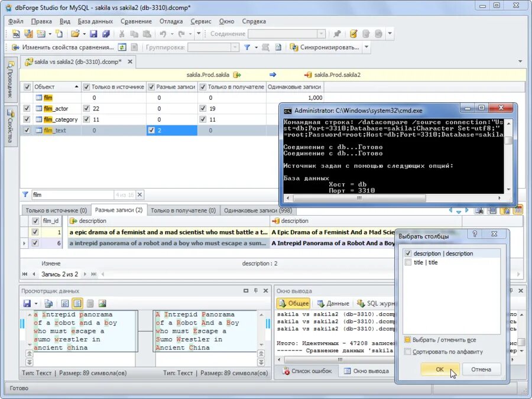Pin the Data Viewer panel
Image resolution: width=532 pixels, height=399 pixels.
(256, 291)
